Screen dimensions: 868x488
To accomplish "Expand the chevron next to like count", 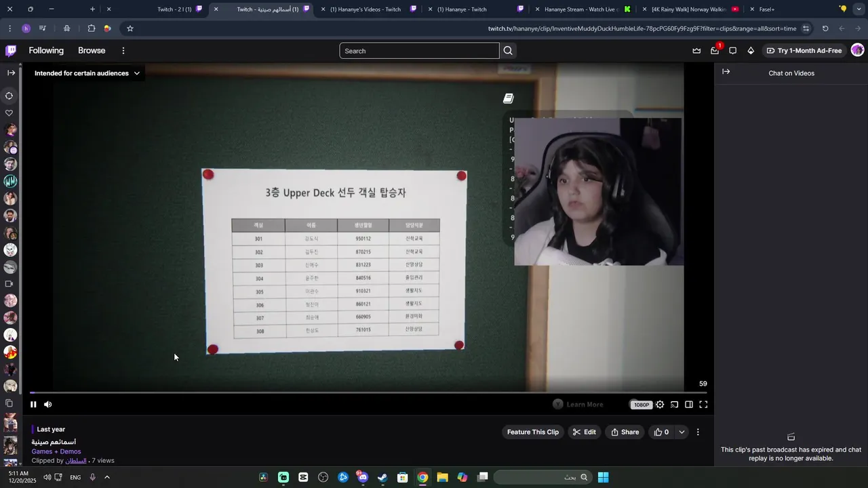I will click(x=682, y=432).
